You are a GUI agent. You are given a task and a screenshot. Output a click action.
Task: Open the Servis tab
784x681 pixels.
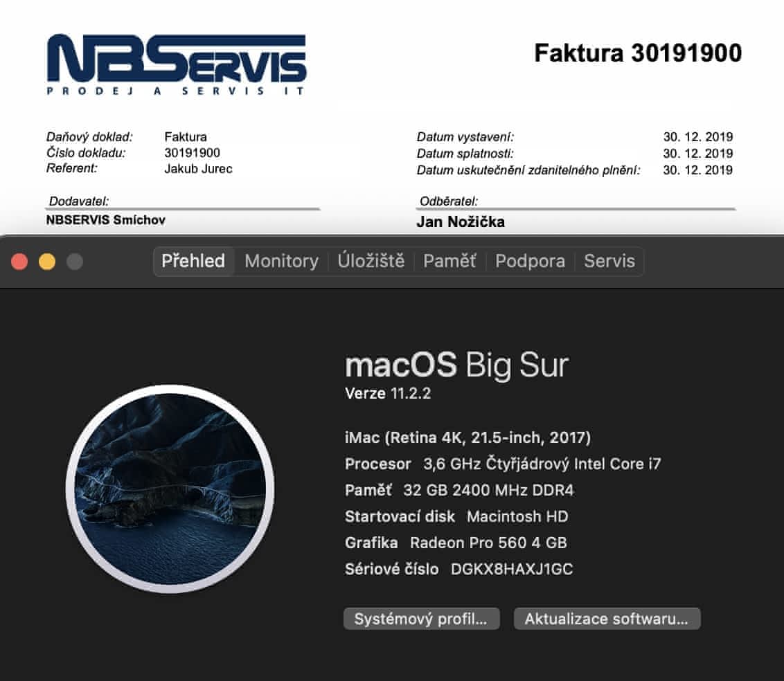click(609, 262)
